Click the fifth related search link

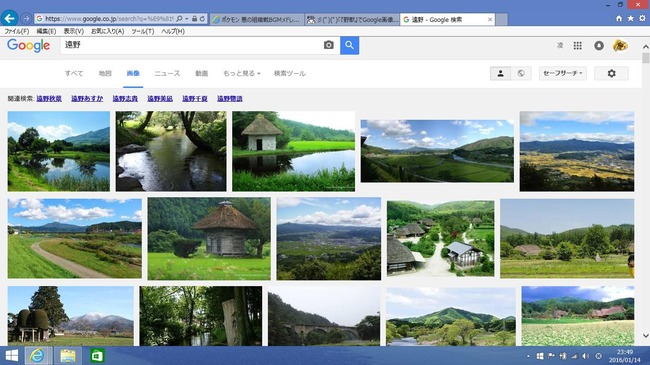[x=195, y=99]
